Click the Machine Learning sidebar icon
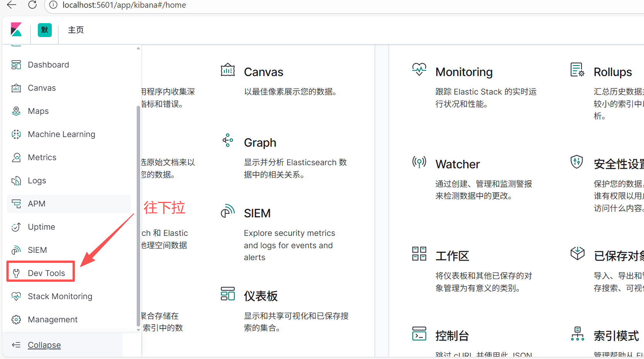The height and width of the screenshot is (359, 644). point(16,134)
